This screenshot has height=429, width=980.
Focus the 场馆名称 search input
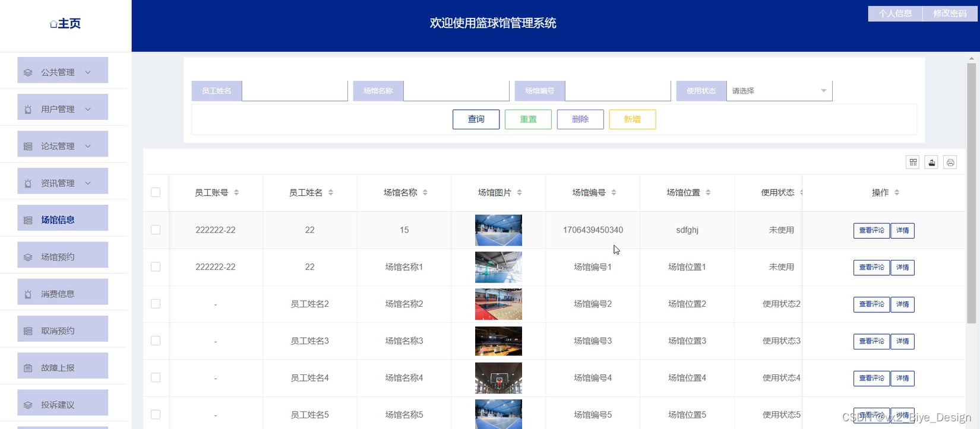456,91
